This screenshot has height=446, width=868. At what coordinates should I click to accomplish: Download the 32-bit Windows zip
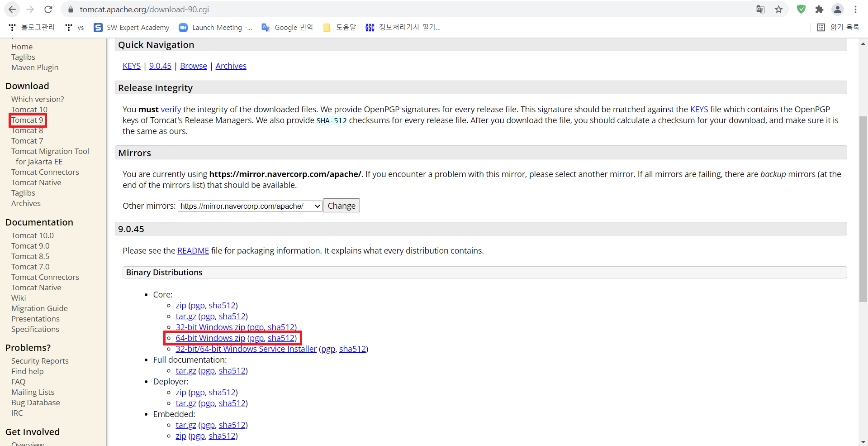[210, 327]
